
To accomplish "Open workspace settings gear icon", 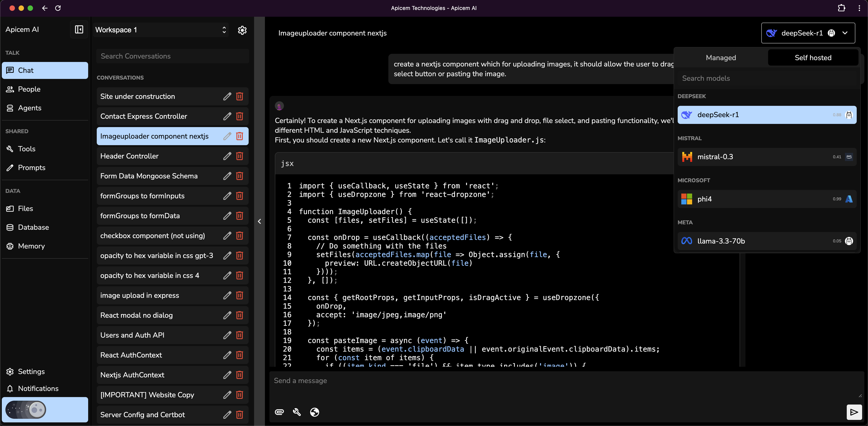I will (x=242, y=30).
